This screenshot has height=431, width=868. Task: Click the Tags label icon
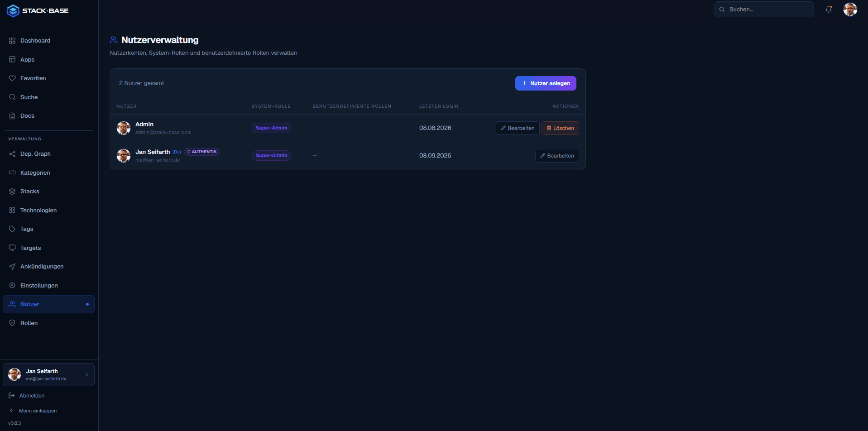tap(12, 229)
